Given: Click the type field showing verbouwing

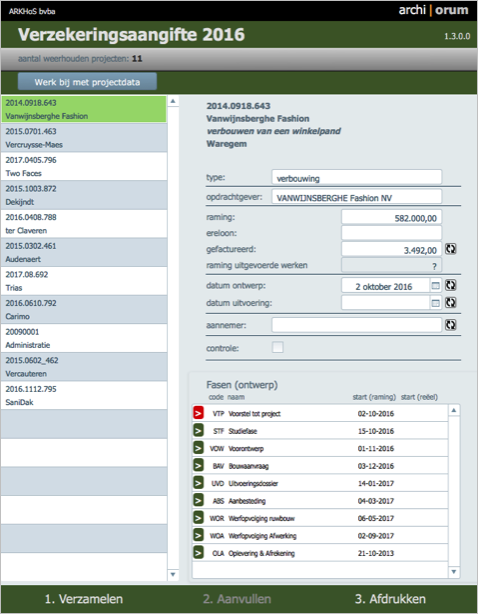Looking at the screenshot, I should 357,178.
